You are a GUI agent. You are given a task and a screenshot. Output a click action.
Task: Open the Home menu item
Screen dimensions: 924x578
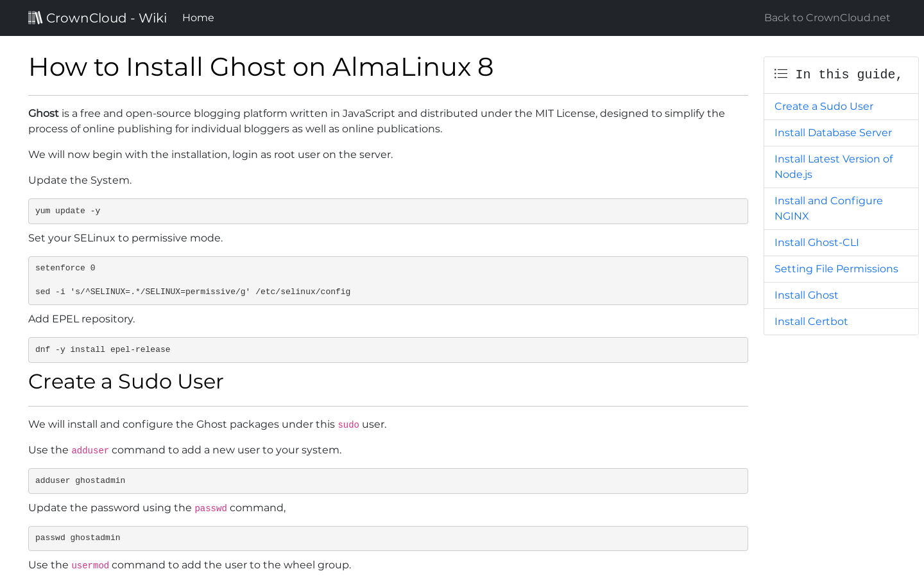[x=198, y=17]
